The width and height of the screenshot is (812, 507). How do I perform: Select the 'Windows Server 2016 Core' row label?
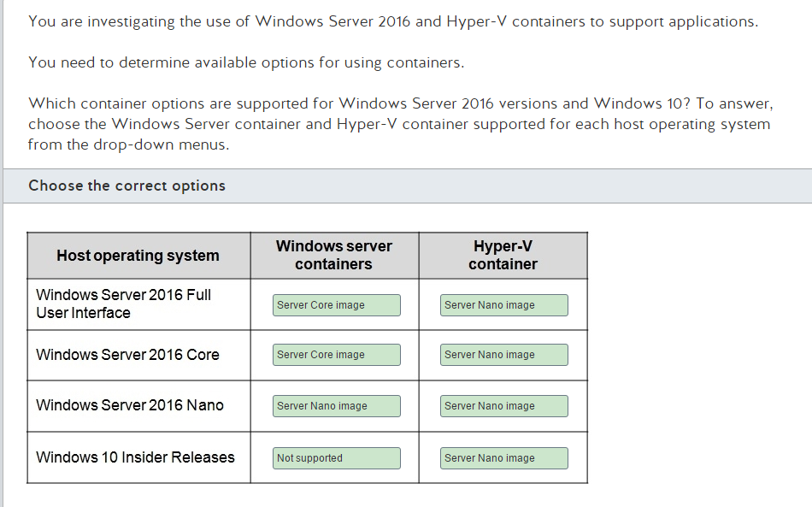[127, 355]
